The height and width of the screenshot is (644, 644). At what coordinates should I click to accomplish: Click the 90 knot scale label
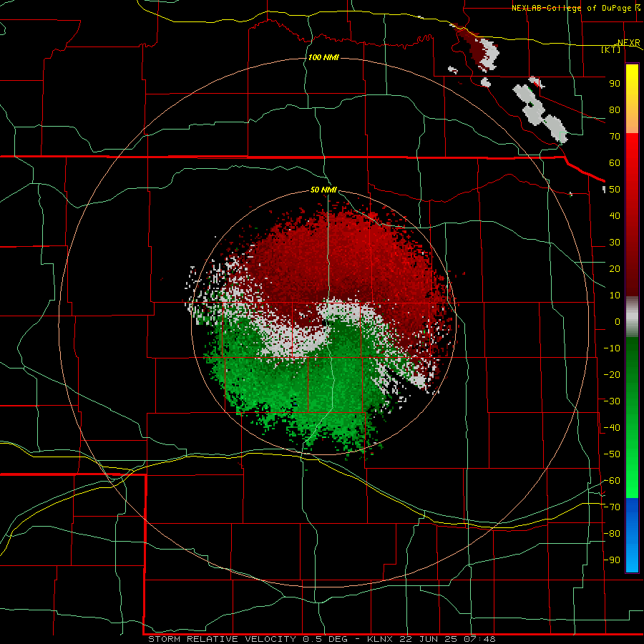[615, 84]
